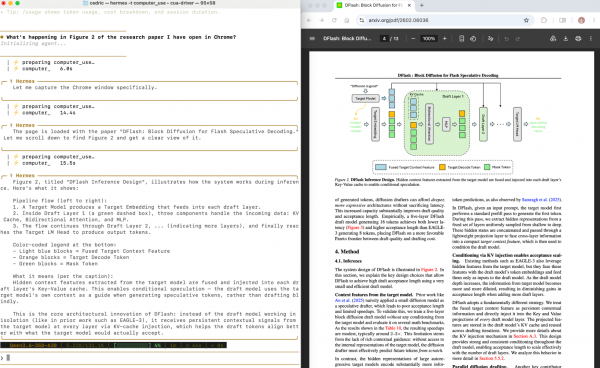Open Chrome side panel icon
600x368 pixels.
(562, 20)
